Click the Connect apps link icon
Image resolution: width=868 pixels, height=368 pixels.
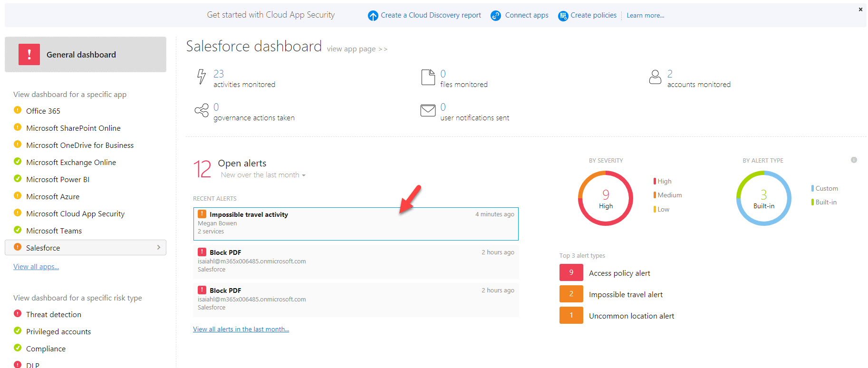(x=496, y=16)
